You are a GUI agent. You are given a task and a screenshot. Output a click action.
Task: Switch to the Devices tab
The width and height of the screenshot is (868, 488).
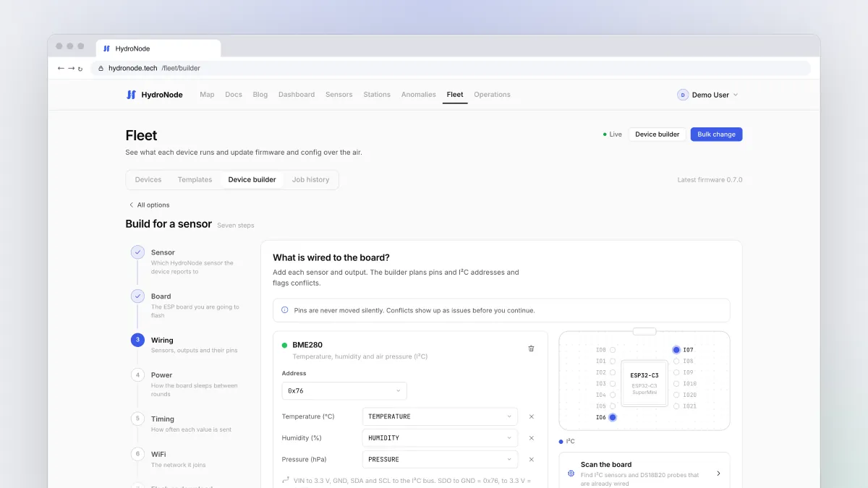tap(148, 179)
